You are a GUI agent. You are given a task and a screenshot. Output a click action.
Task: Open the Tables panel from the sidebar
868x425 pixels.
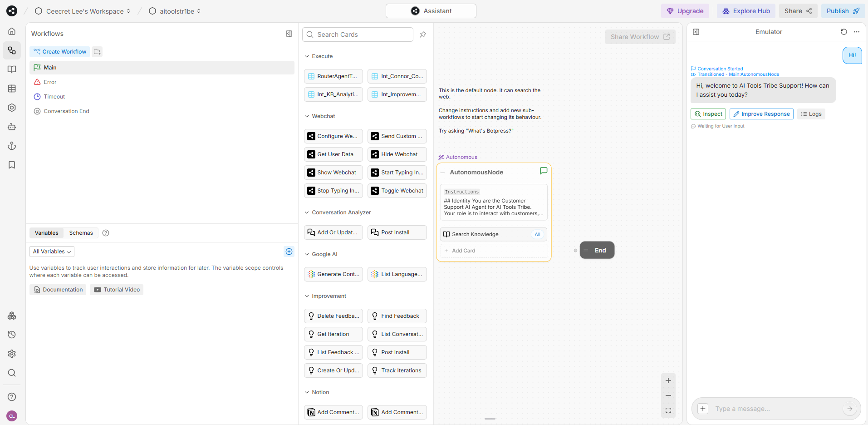click(x=12, y=89)
